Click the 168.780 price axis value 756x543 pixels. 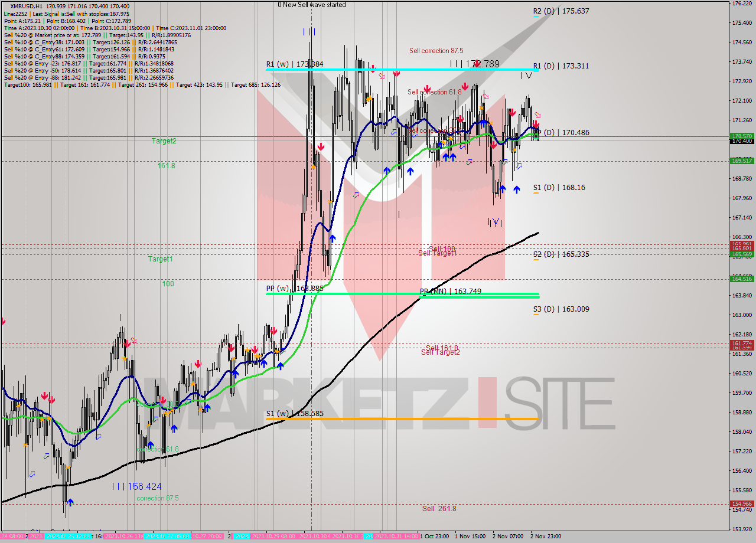tap(742, 178)
